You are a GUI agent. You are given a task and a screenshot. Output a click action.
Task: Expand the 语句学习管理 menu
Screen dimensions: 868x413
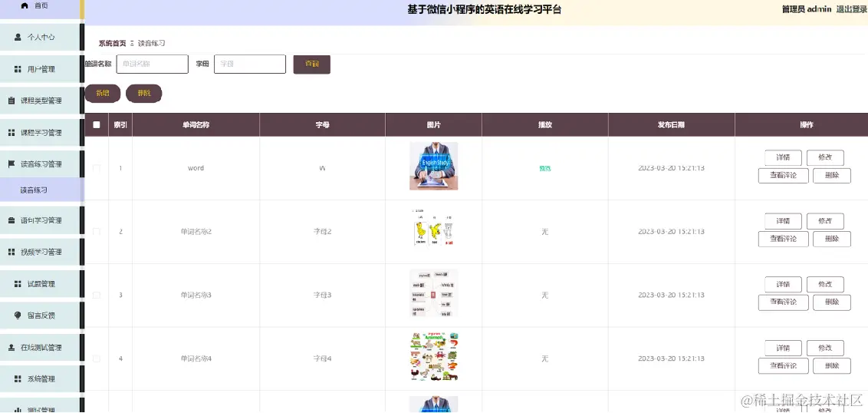point(40,220)
